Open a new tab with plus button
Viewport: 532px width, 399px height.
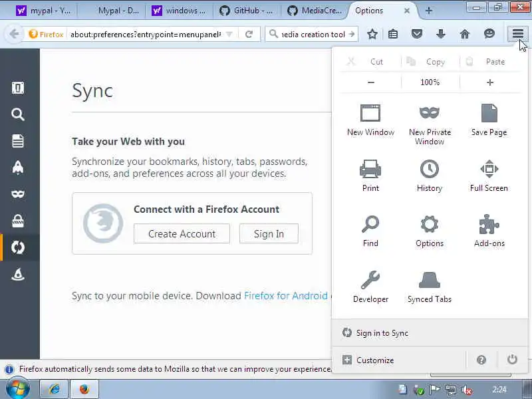428,11
